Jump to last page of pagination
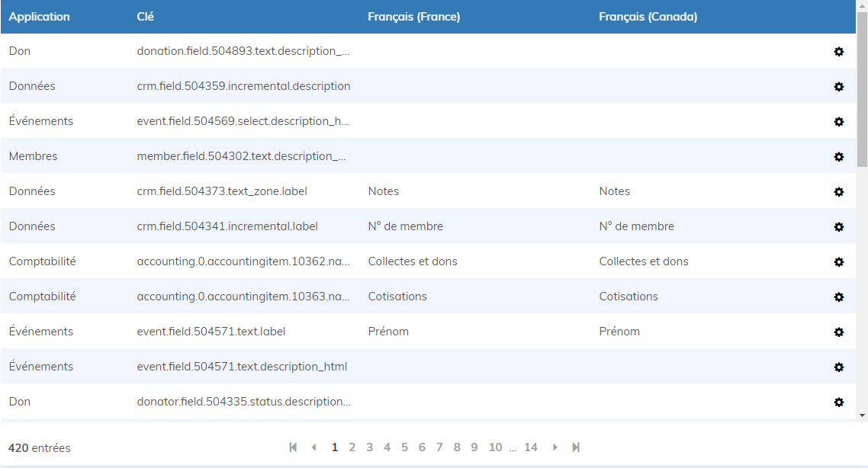Viewport: 868px width, 468px height. coord(576,447)
